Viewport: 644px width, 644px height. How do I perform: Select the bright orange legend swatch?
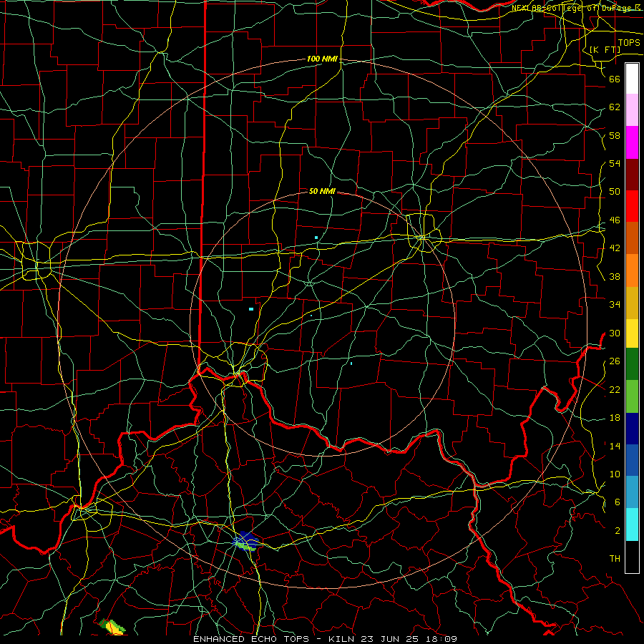point(632,270)
